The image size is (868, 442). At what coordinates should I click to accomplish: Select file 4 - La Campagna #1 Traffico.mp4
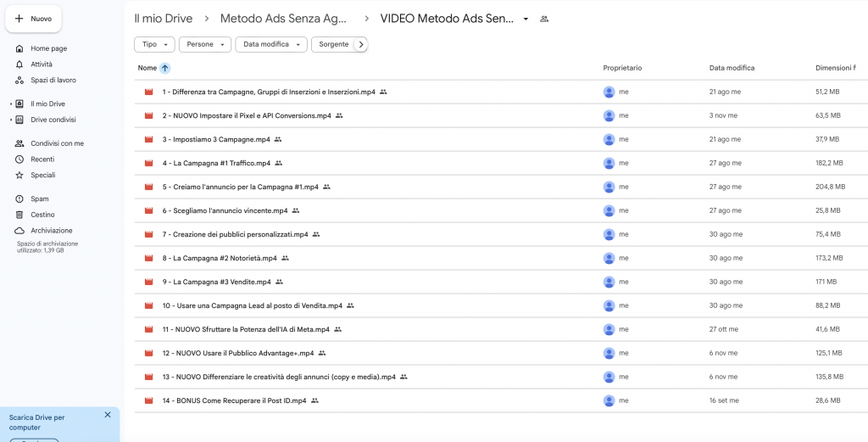tap(221, 163)
